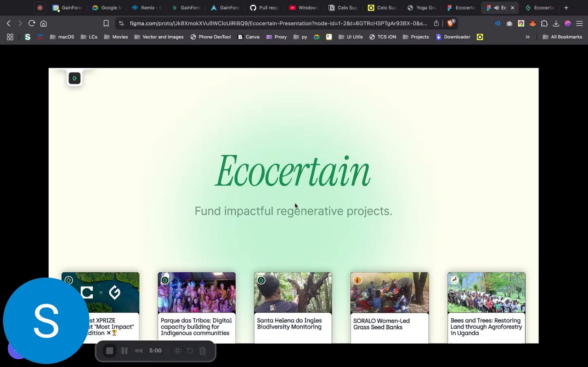Viewport: 588px width, 367px height.
Task: Restart the recording with the circular arrow
Action: pos(190,351)
